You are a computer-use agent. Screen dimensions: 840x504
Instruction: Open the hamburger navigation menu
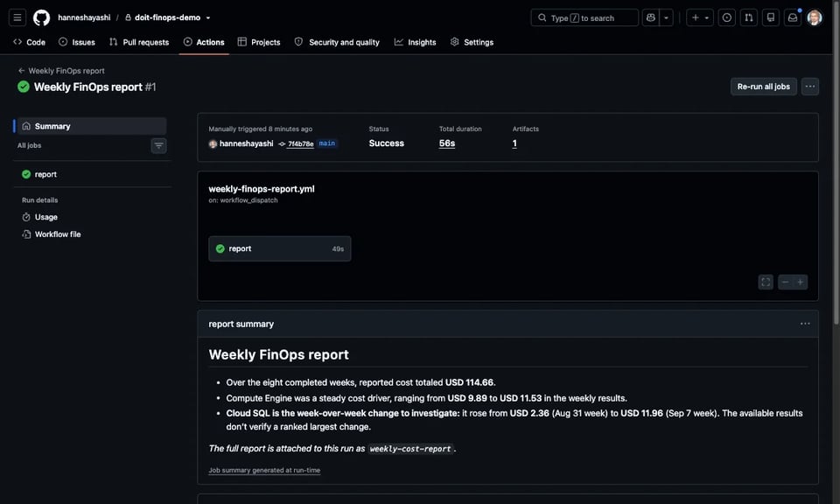[17, 17]
